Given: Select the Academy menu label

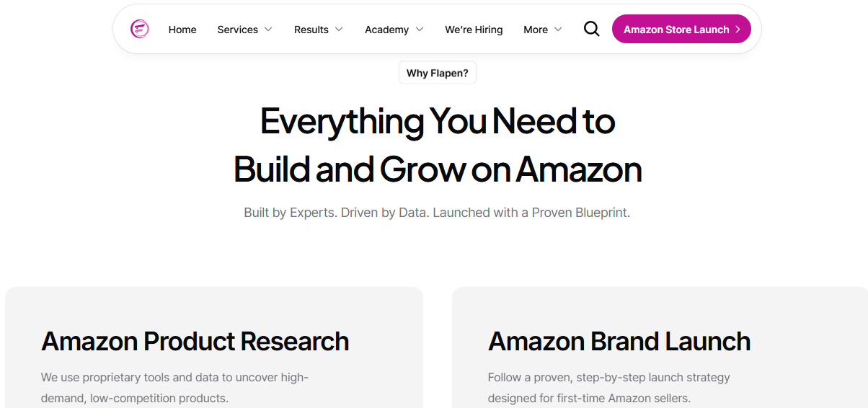Looking at the screenshot, I should [386, 30].
